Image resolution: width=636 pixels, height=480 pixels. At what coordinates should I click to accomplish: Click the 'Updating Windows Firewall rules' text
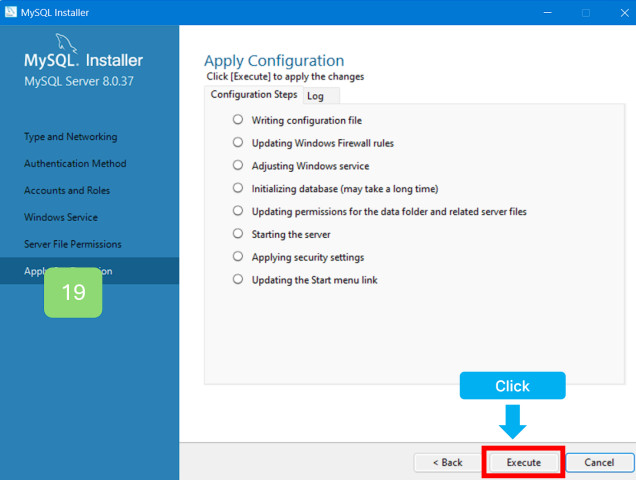[x=322, y=143]
